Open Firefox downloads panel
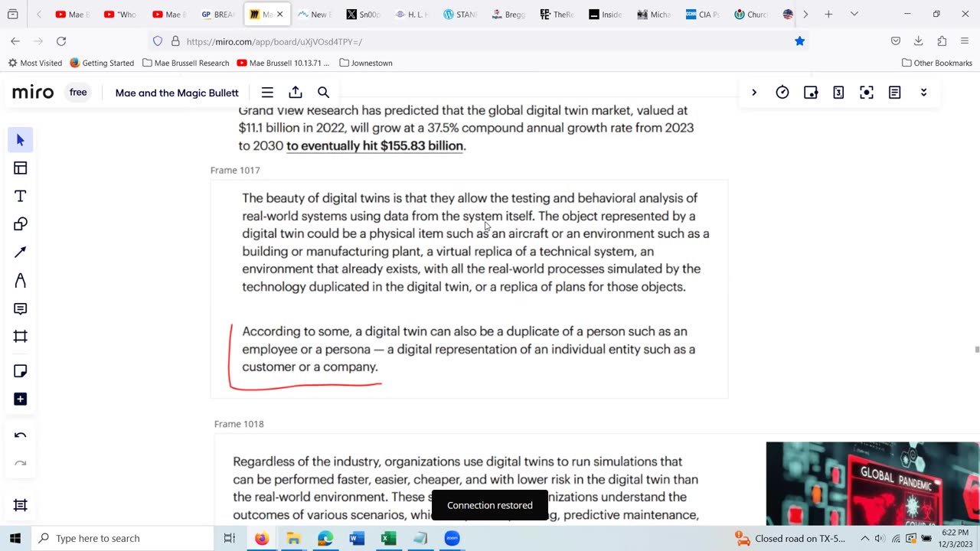This screenshot has width=980, height=551. tap(919, 41)
